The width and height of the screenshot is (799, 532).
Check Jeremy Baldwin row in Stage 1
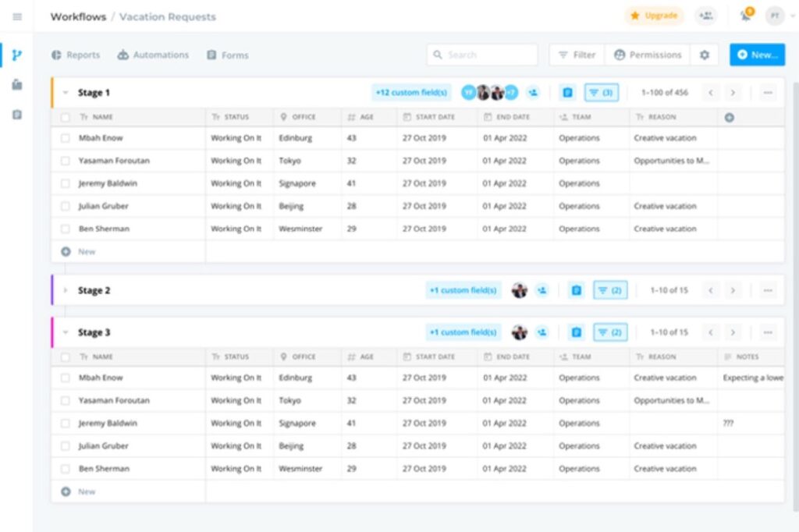pyautogui.click(x=66, y=183)
